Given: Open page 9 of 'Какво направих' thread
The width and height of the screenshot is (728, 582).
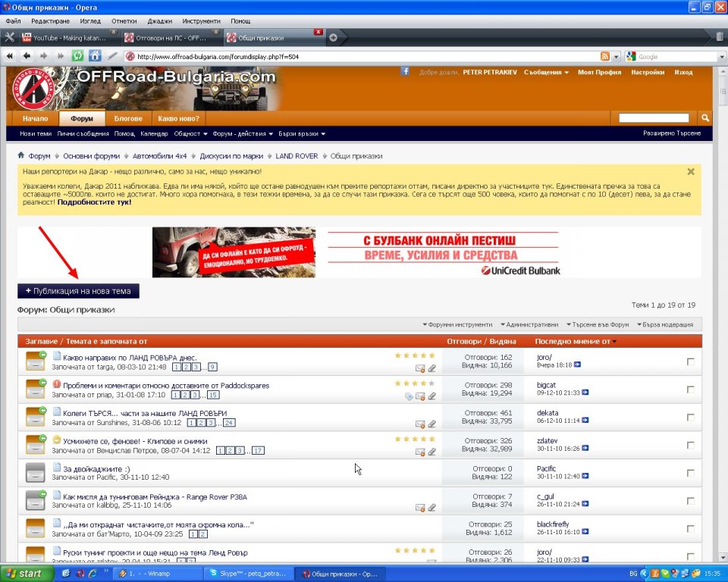Looking at the screenshot, I should click(x=212, y=367).
